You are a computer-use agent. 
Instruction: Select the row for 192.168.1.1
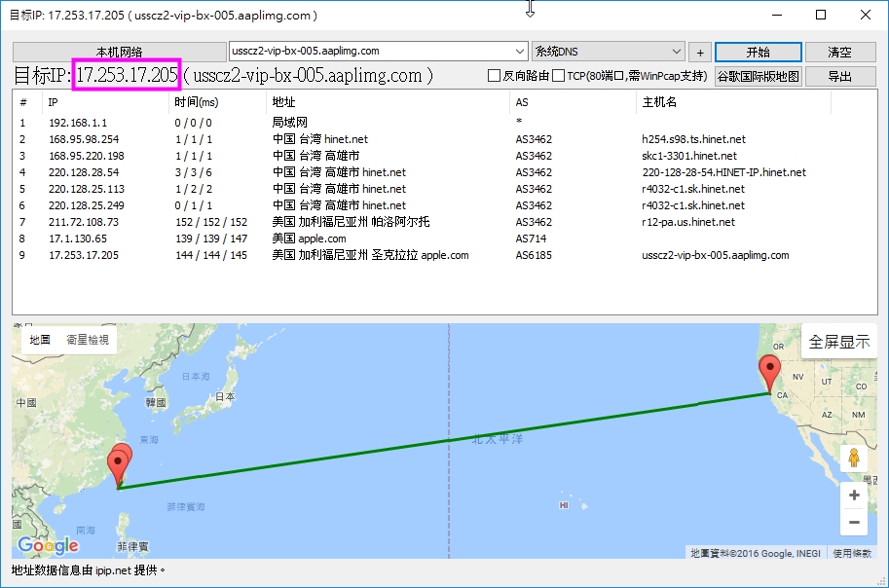(444, 123)
